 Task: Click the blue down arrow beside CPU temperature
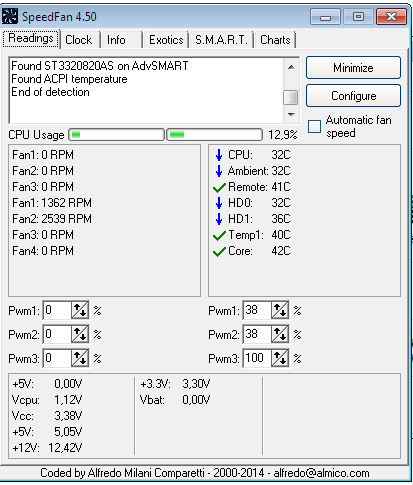[219, 155]
